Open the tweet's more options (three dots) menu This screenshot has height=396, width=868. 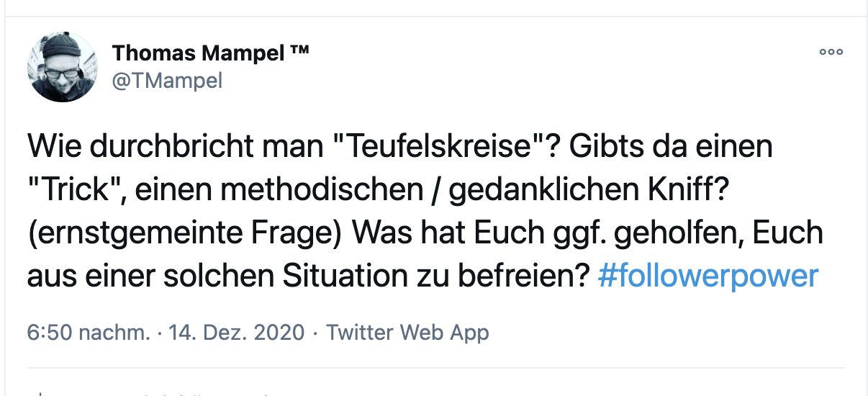[x=831, y=52]
